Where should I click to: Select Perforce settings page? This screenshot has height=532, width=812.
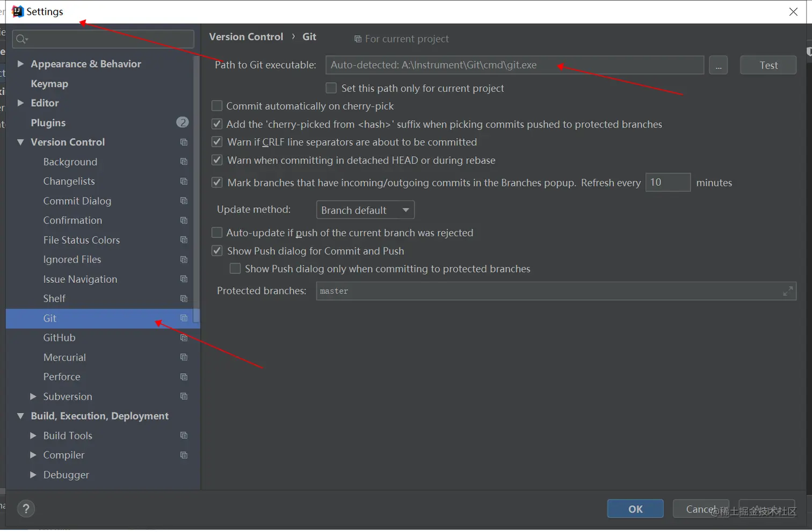(62, 377)
